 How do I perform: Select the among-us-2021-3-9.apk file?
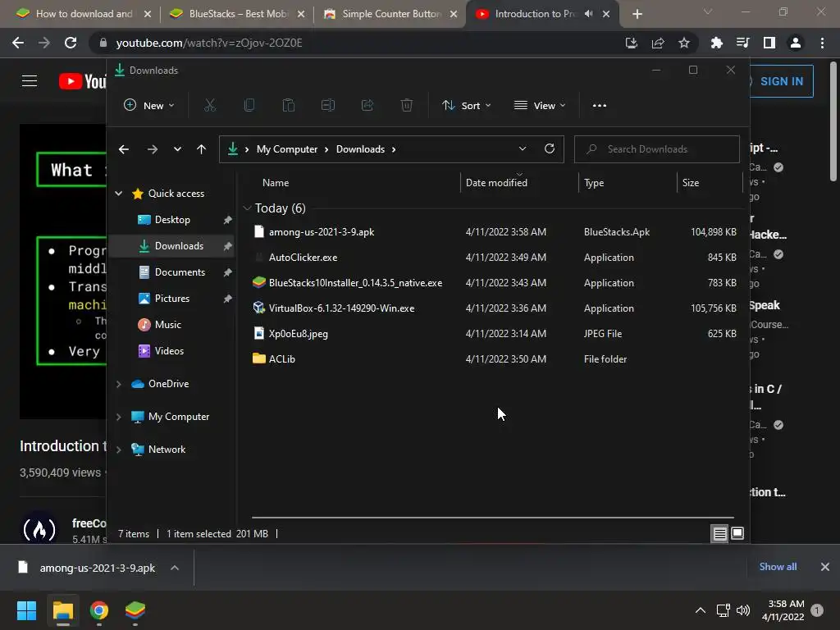(x=322, y=232)
